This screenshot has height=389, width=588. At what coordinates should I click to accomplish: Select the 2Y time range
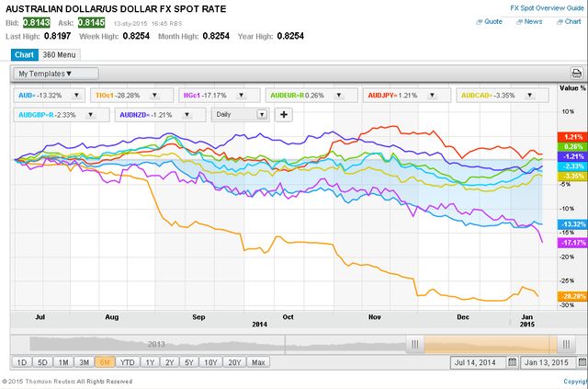(x=169, y=362)
